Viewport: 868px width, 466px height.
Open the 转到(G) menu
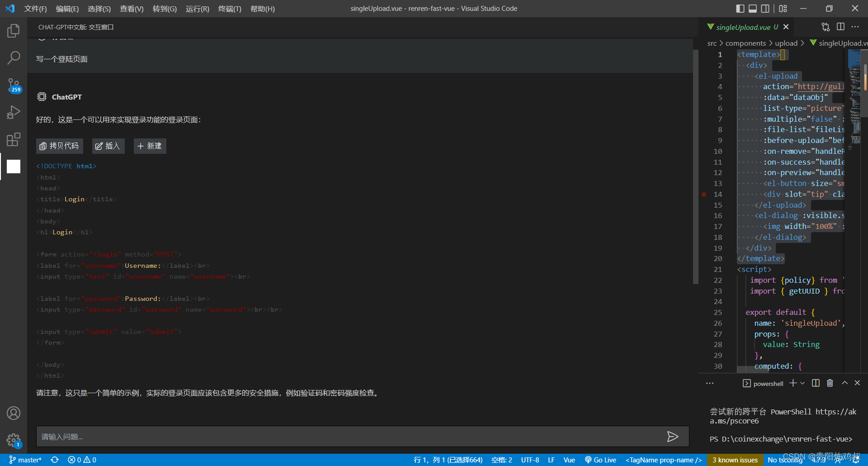(165, 9)
